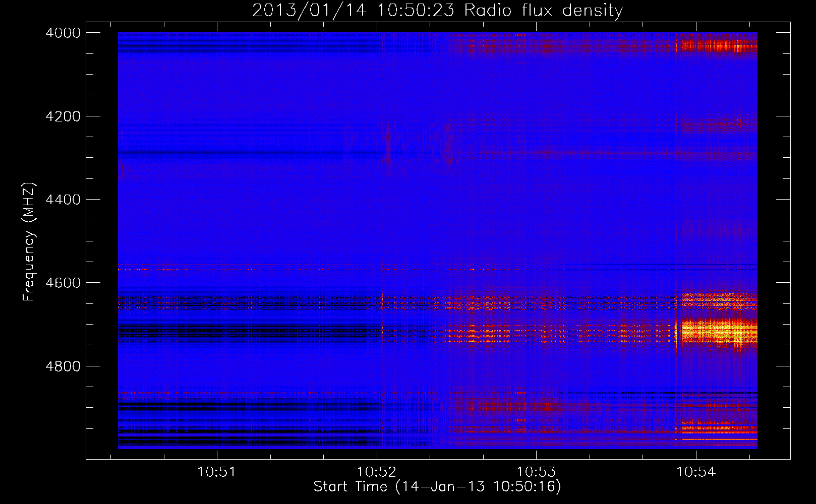The image size is (816, 504).
Task: Click the bright yellow burst near 4700 MHz
Action: click(719, 332)
